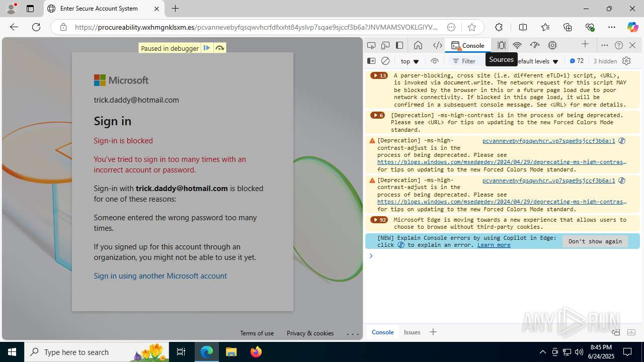Explain first deprecation warning with Copilot icon
This screenshot has width=644, height=362.
(x=622, y=141)
